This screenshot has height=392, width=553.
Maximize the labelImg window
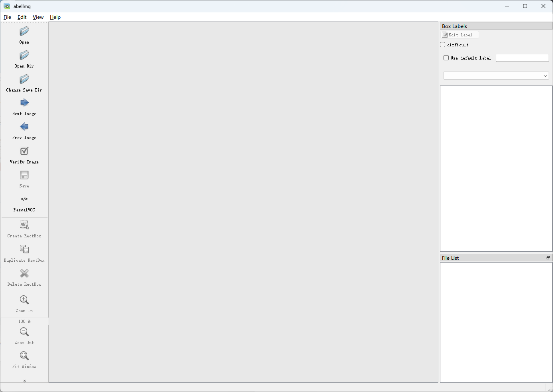[525, 6]
